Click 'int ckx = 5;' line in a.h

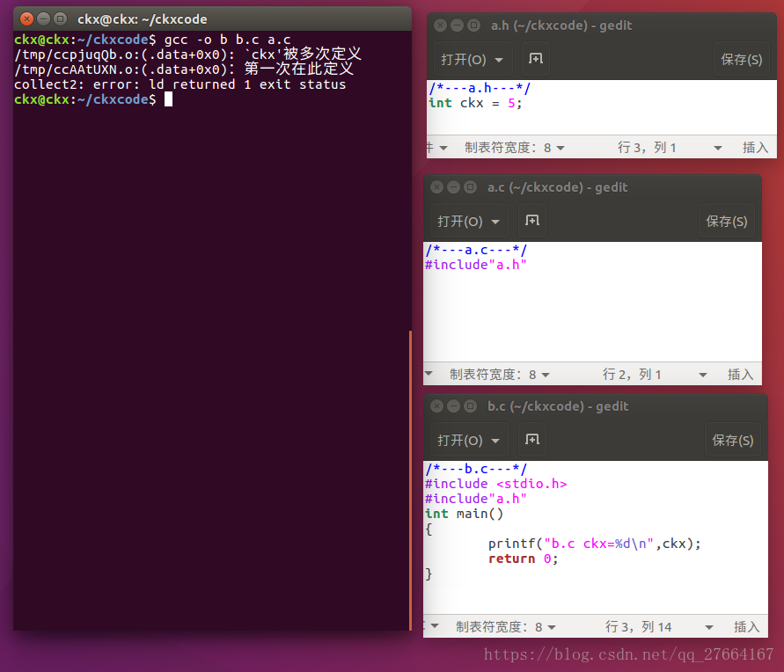[475, 104]
